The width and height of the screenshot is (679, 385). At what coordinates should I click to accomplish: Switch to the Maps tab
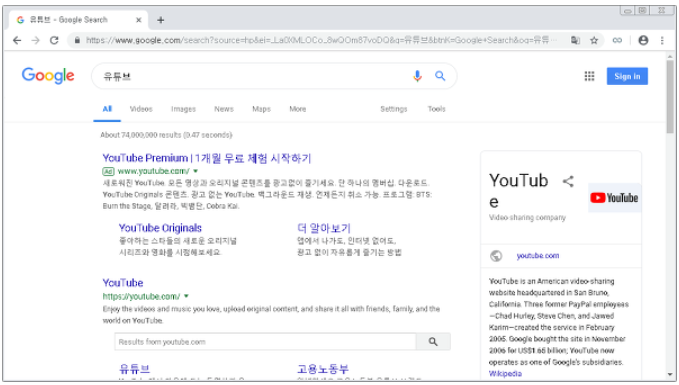click(x=262, y=109)
